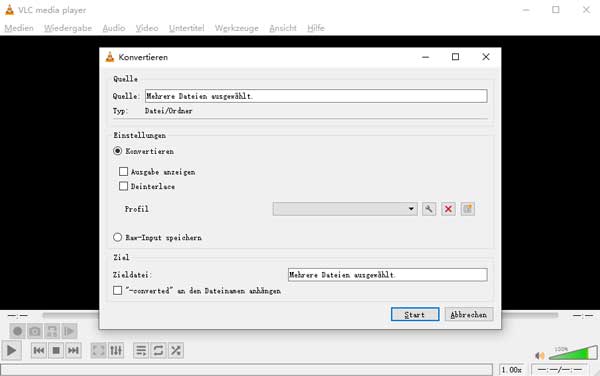Viewport: 600px width, 376px height.
Task: Click the 'Datei/Ordner' type text
Action: 168,111
